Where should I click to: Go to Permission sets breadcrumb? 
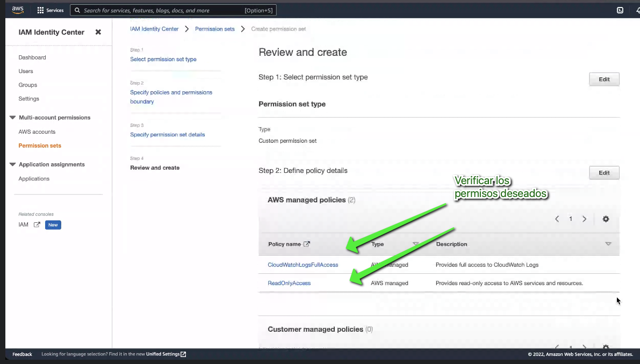pyautogui.click(x=215, y=29)
